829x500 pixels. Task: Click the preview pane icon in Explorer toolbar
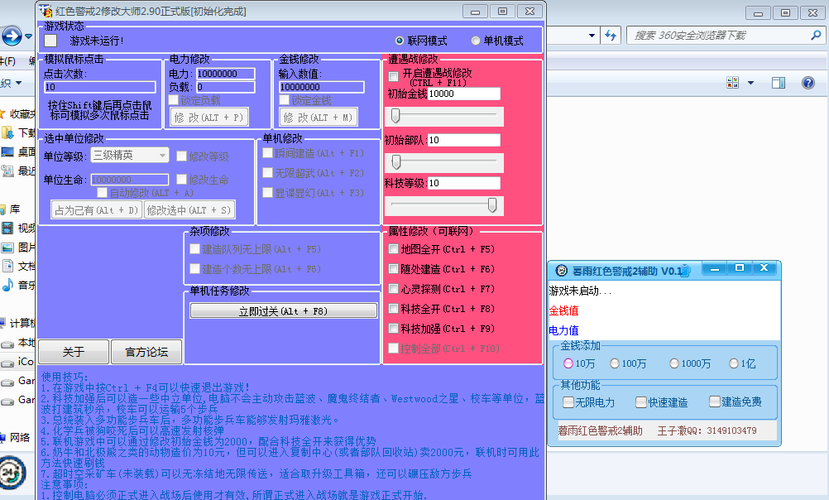781,82
